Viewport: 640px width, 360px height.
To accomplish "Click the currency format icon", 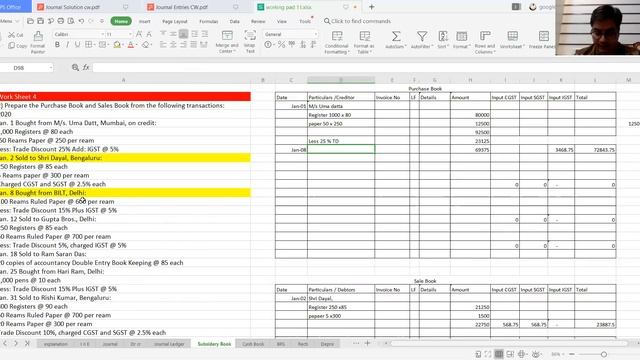I will (x=268, y=44).
